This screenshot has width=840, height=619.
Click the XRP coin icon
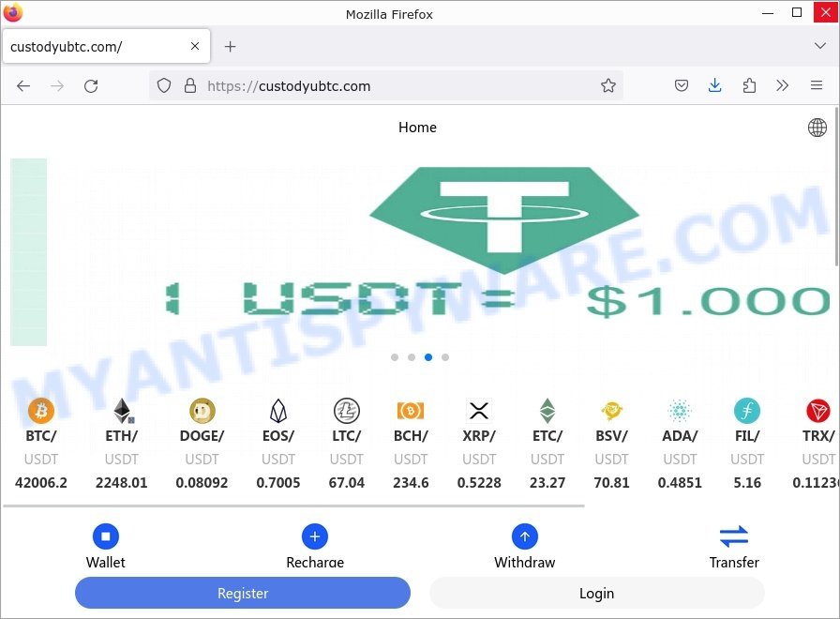(479, 411)
